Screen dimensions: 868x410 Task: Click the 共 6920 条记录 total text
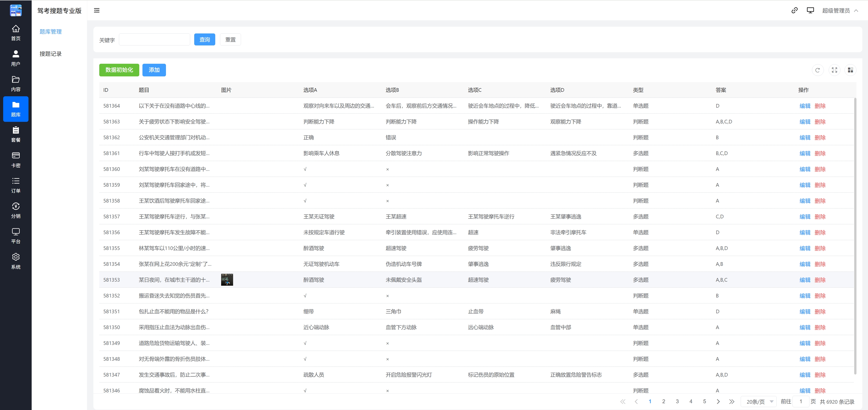coord(837,402)
